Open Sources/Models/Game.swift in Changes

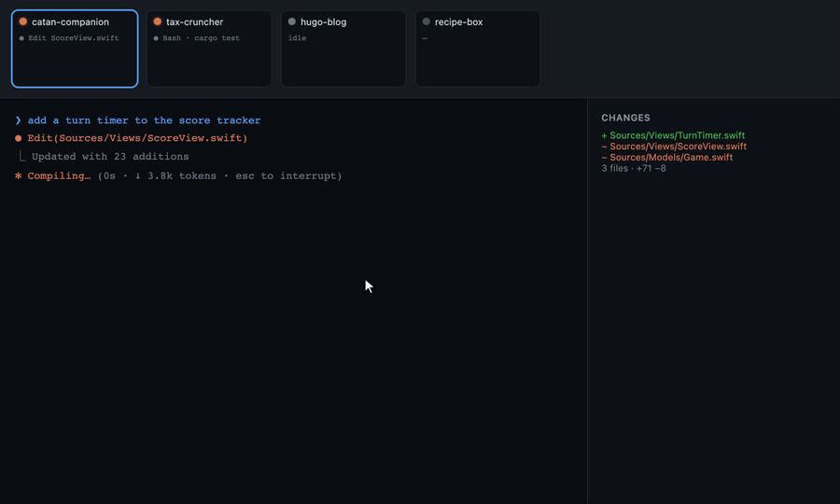tap(667, 157)
